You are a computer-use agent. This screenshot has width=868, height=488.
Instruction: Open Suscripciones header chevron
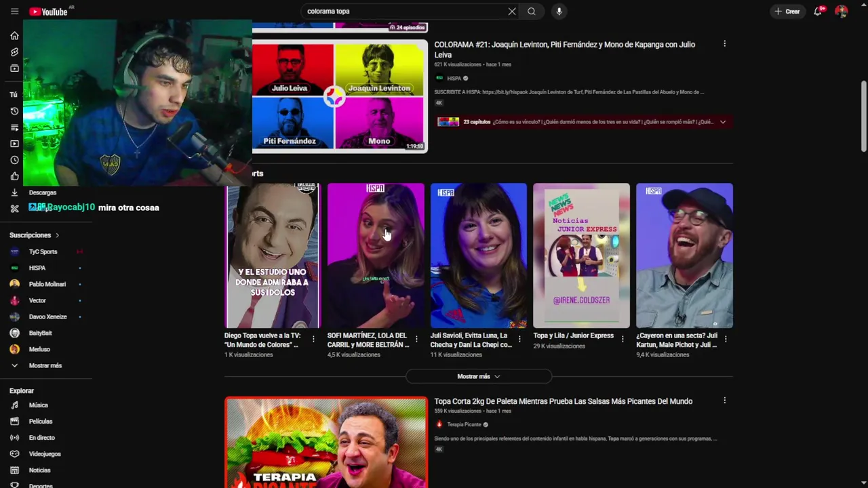57,235
